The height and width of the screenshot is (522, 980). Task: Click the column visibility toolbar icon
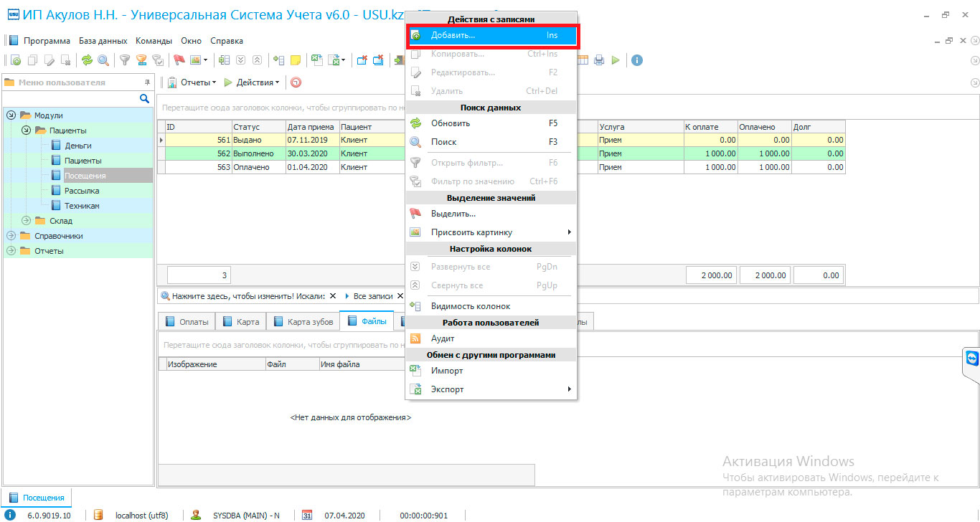click(279, 60)
